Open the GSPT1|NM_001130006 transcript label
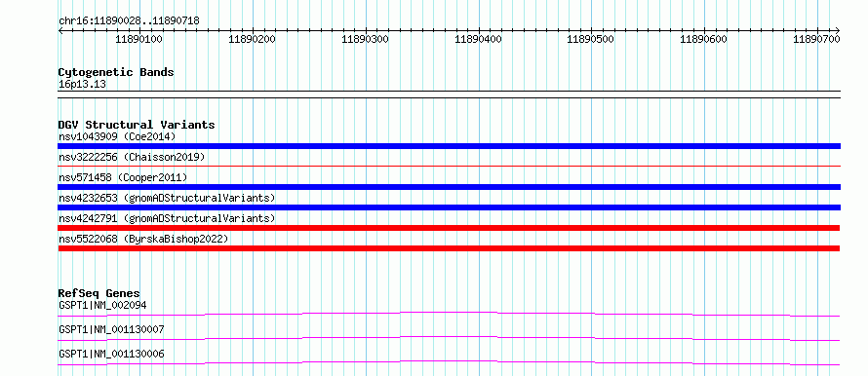 pos(111,354)
